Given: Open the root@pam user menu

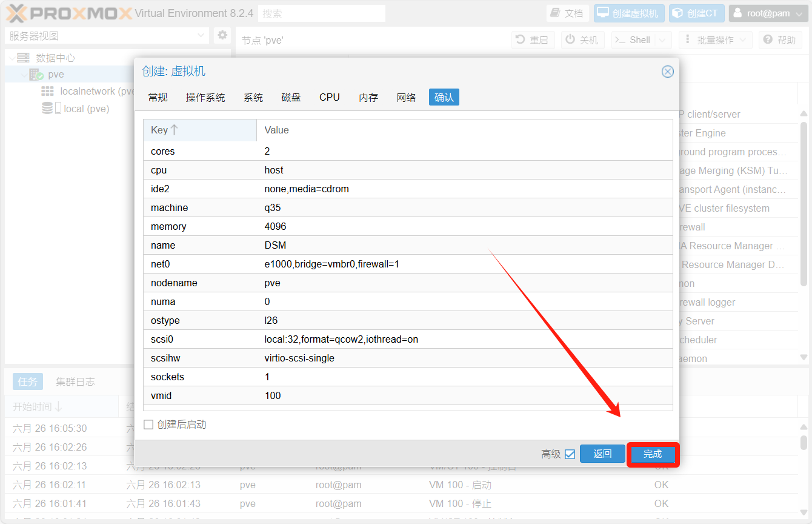Looking at the screenshot, I should coord(768,13).
